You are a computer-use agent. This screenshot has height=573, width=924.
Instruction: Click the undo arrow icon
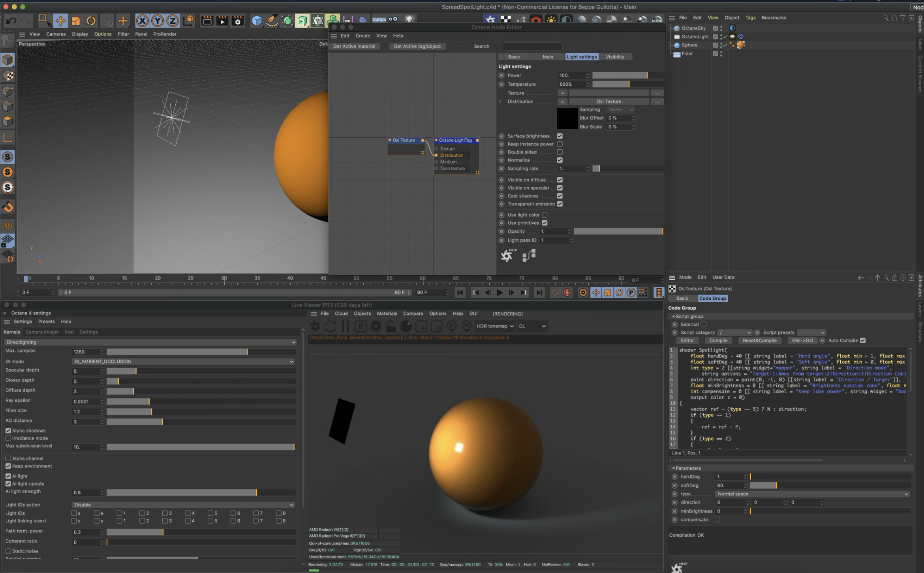(x=11, y=21)
